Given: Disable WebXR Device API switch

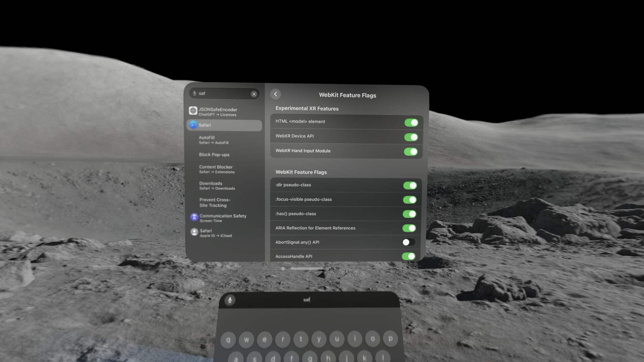Looking at the screenshot, I should (411, 137).
